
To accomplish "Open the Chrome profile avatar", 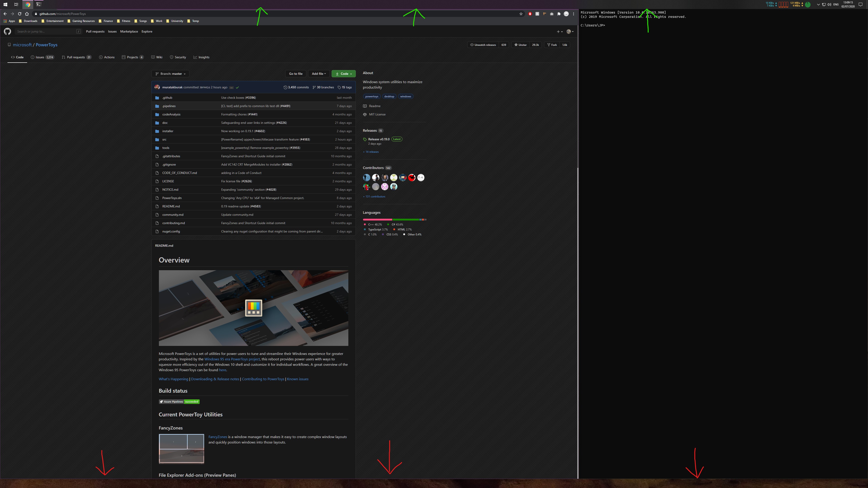I will click(x=566, y=14).
